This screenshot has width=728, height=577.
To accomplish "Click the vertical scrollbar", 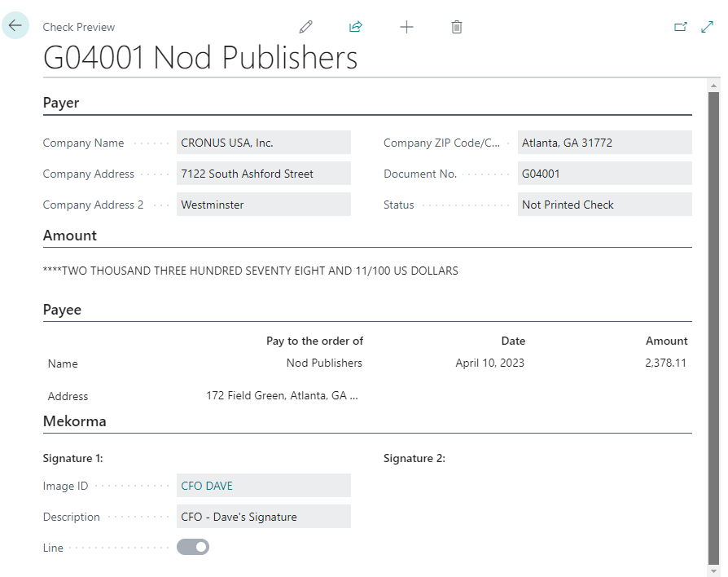I will coord(714,326).
